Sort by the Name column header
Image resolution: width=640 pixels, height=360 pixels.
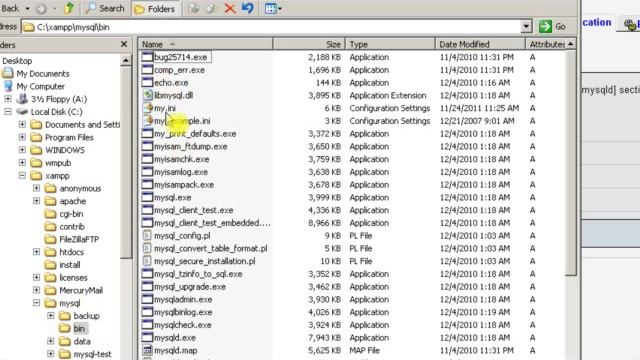pos(206,44)
